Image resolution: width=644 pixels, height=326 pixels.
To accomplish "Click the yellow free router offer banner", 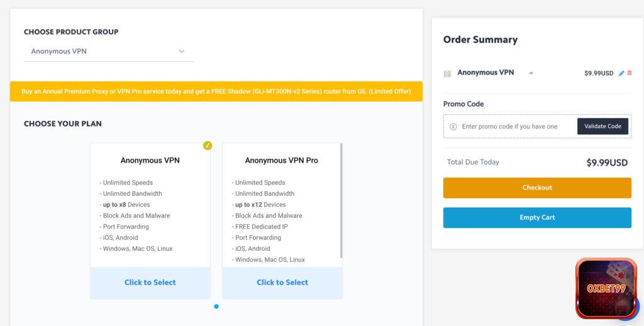I will 216,91.
